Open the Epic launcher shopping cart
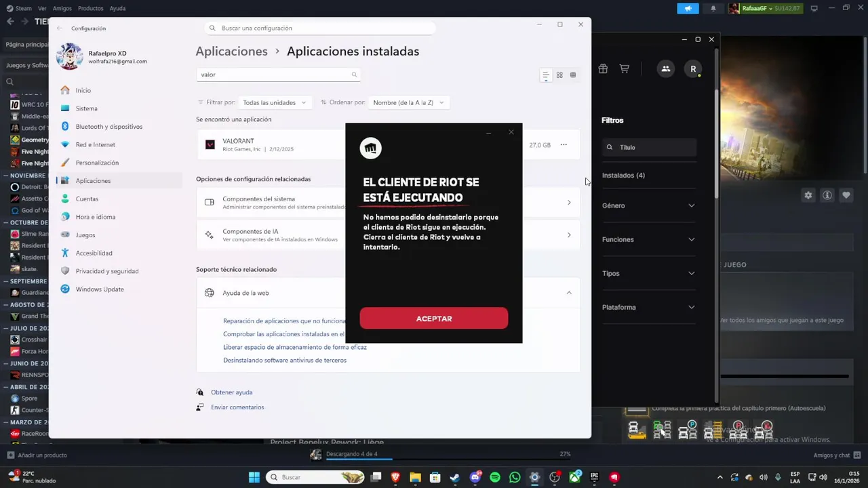 click(625, 68)
